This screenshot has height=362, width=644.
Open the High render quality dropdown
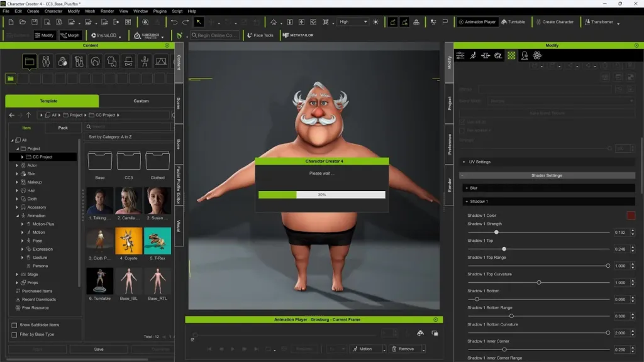click(x=353, y=22)
